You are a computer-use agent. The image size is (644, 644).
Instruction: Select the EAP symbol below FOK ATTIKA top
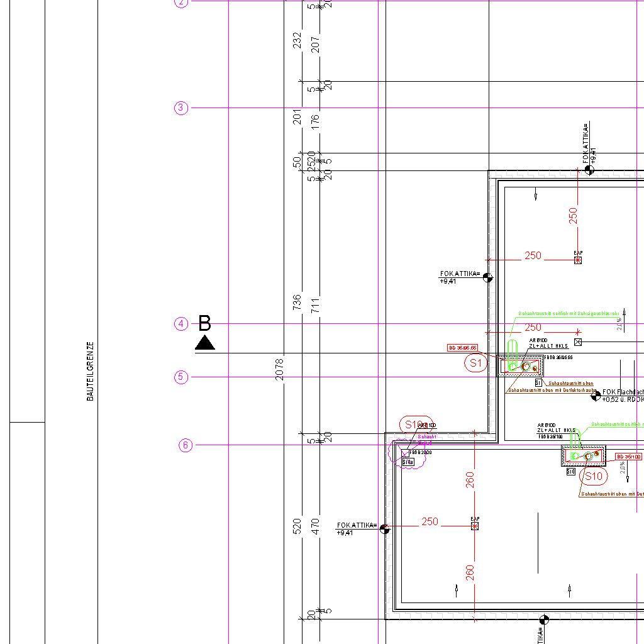[578, 260]
